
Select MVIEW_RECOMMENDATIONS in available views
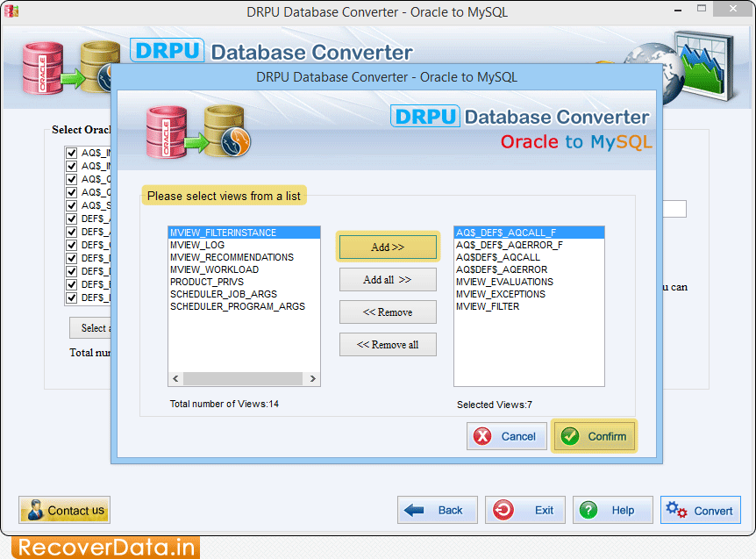pos(244,257)
